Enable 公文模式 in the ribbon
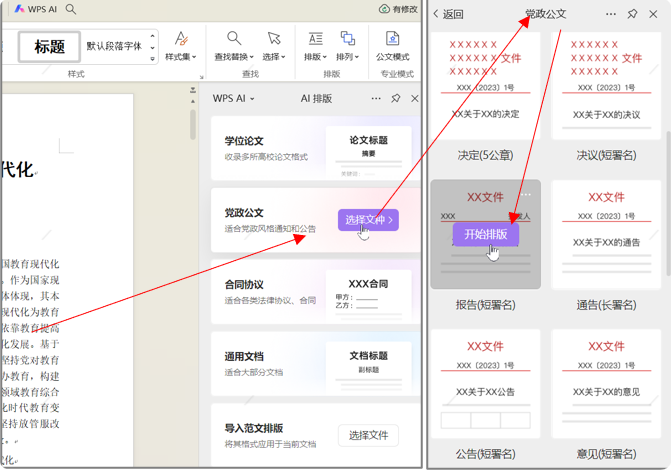The image size is (671, 471). (392, 46)
